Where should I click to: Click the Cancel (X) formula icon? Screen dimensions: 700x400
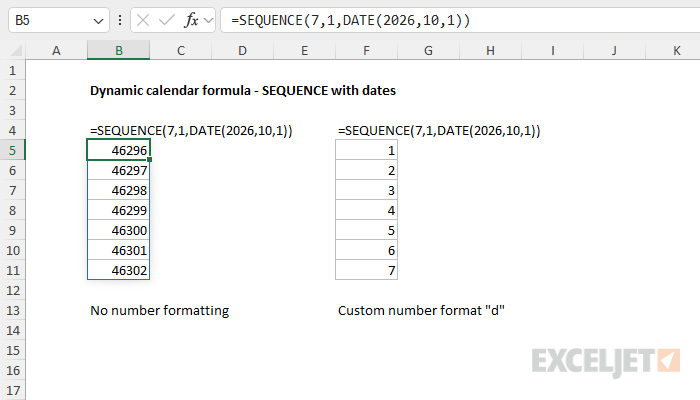(x=143, y=20)
